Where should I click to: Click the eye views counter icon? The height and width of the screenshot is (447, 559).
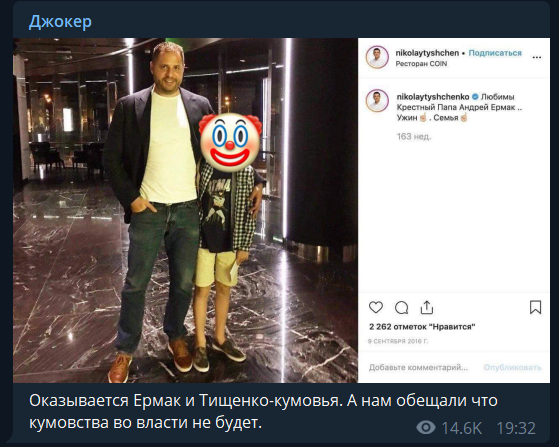(x=426, y=427)
